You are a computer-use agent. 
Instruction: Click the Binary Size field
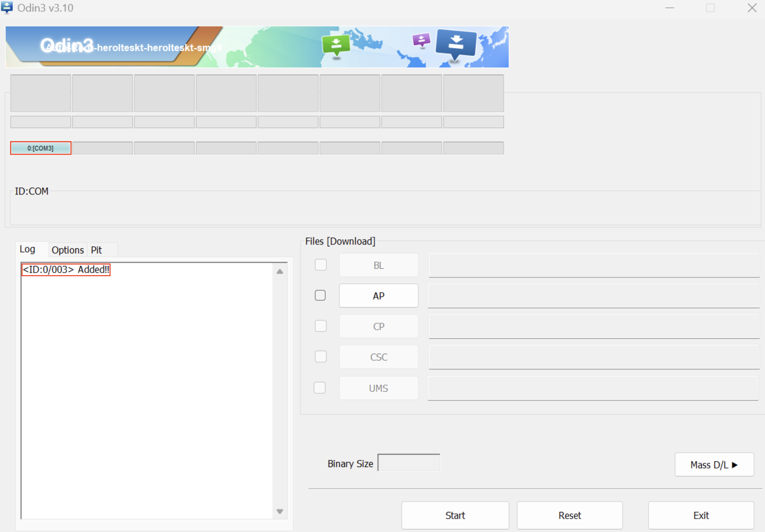(409, 463)
